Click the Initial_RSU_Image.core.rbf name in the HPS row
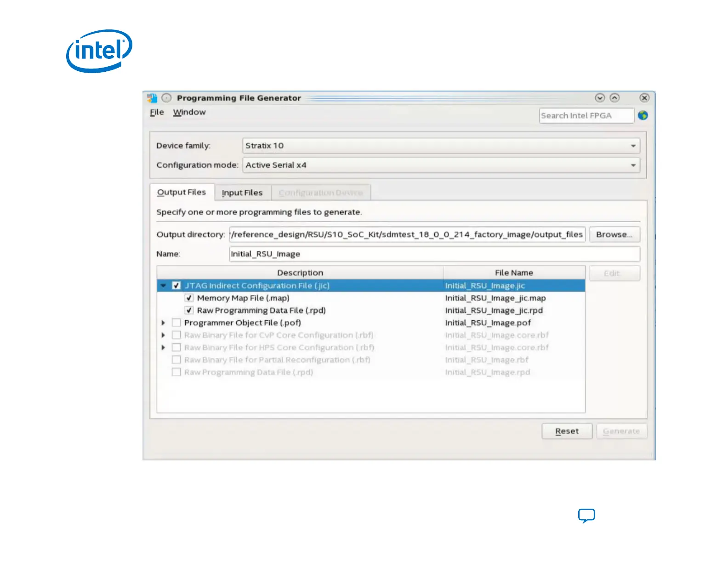 click(497, 348)
